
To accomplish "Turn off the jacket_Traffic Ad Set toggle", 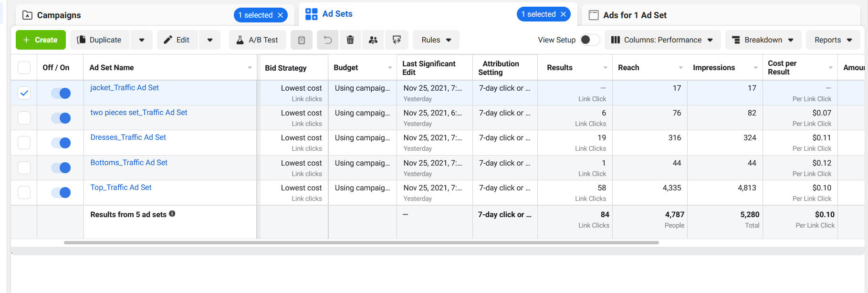I will [61, 93].
